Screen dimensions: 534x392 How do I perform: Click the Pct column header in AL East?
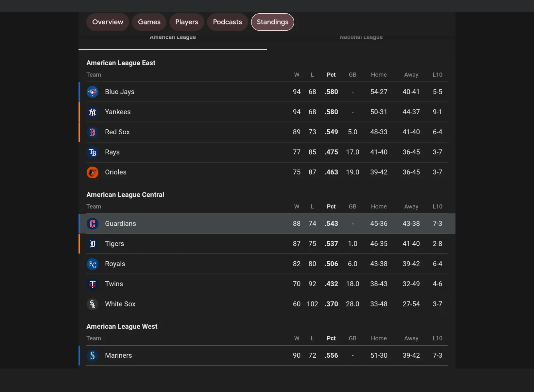pyautogui.click(x=331, y=75)
